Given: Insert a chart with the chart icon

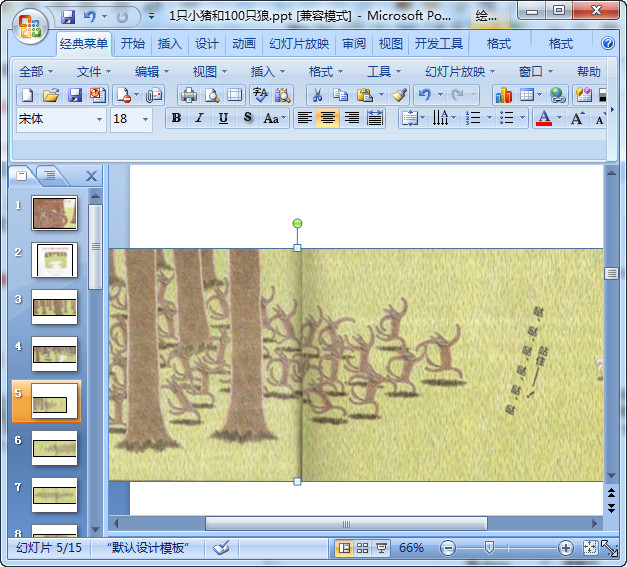Looking at the screenshot, I should click(x=504, y=95).
